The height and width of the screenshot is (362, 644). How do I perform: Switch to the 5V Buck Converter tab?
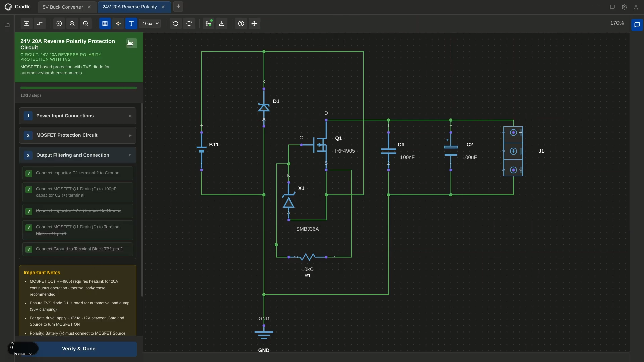tap(62, 7)
